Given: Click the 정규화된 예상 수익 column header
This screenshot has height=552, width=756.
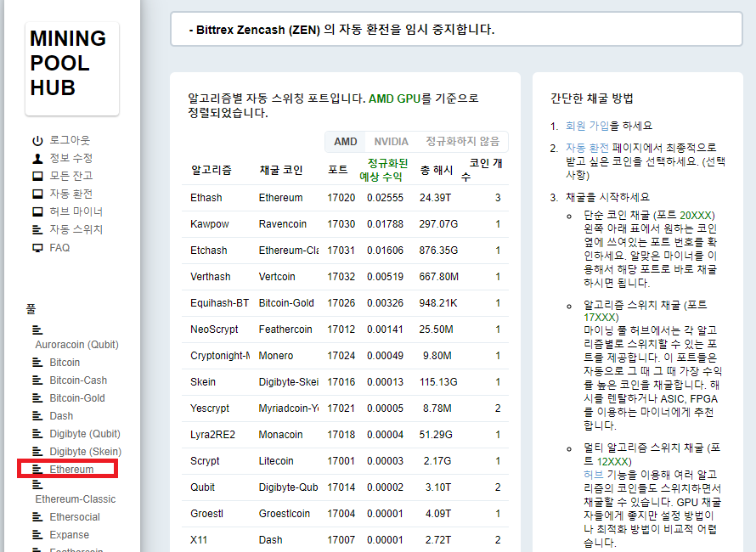Looking at the screenshot, I should [x=384, y=170].
